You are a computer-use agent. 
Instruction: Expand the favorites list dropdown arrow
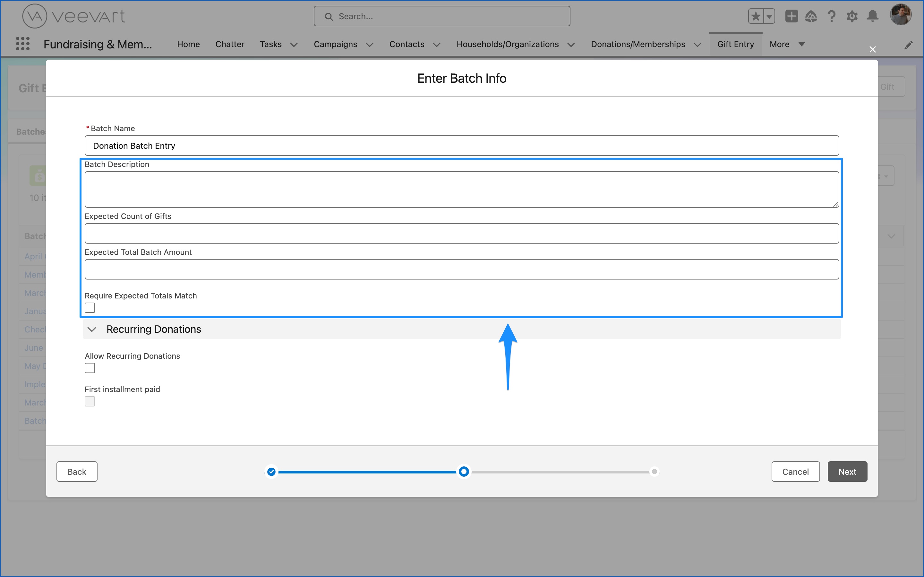(769, 16)
